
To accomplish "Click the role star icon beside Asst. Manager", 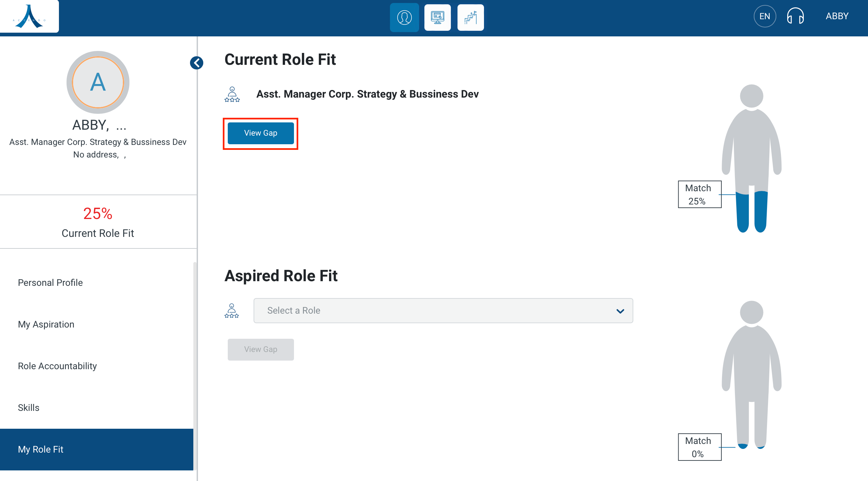I will tap(232, 94).
